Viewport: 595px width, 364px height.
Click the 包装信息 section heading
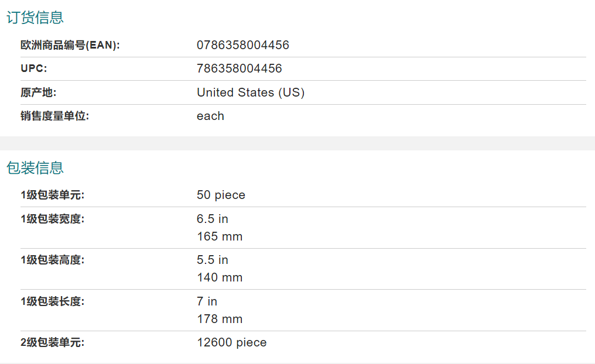(x=35, y=167)
